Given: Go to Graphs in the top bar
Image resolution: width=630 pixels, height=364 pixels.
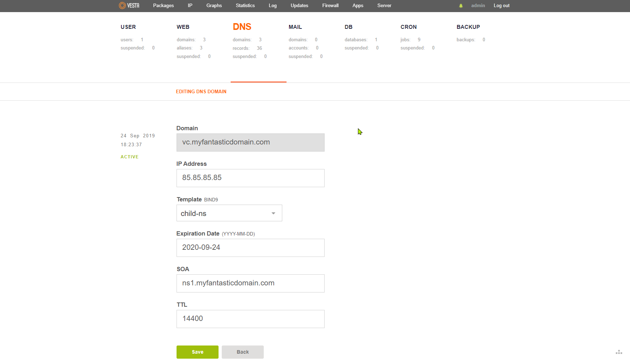Looking at the screenshot, I should point(214,5).
